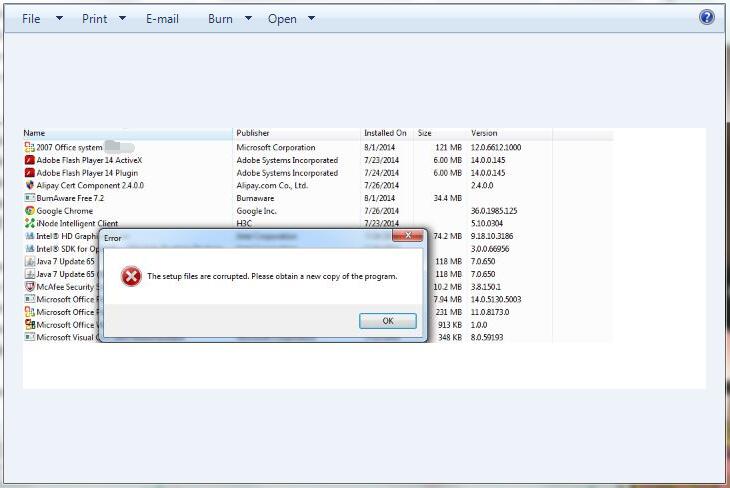
Task: Click the blue help question mark icon
Action: coord(706,18)
